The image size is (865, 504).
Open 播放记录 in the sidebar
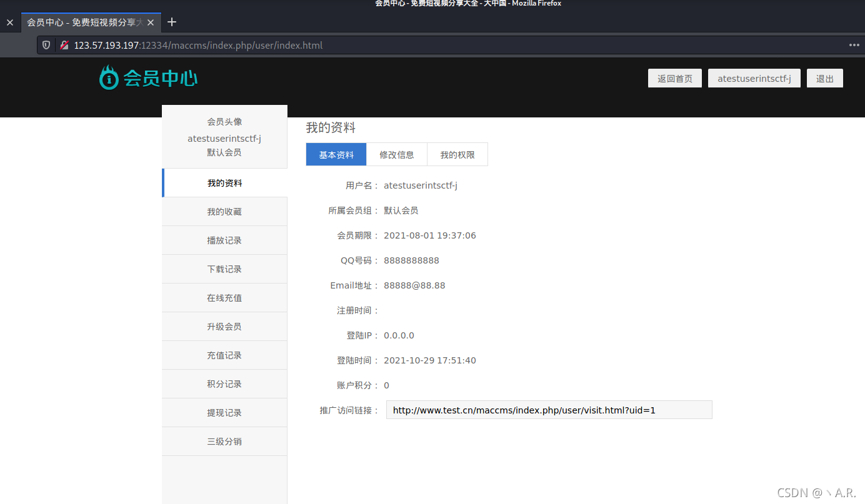click(225, 240)
